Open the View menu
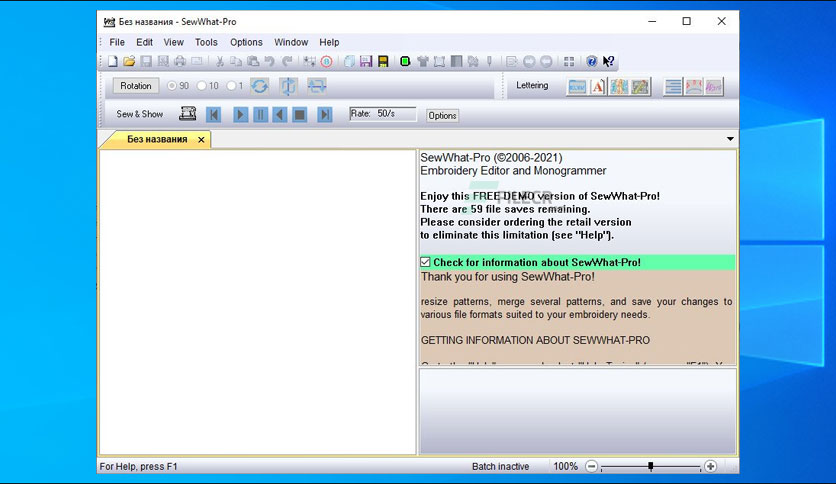This screenshot has width=836, height=484. coord(173,42)
